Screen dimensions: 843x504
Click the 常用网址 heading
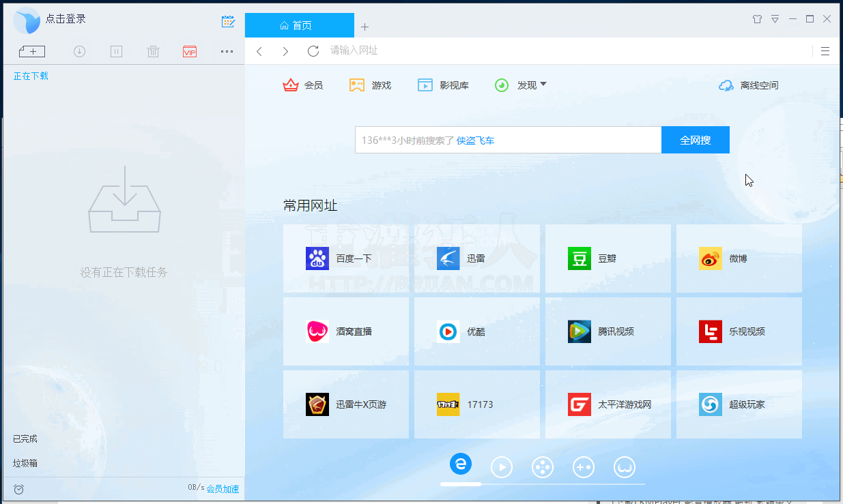pos(311,205)
